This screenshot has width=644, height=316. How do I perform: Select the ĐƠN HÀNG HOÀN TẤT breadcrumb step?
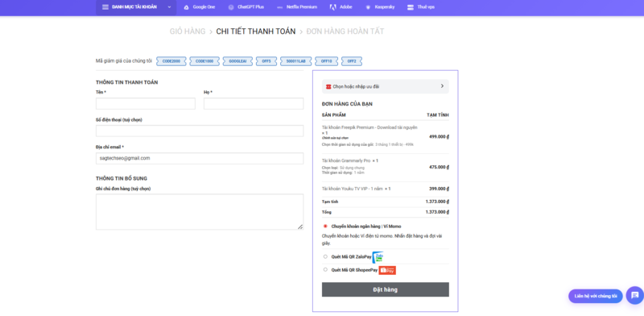[x=345, y=31]
